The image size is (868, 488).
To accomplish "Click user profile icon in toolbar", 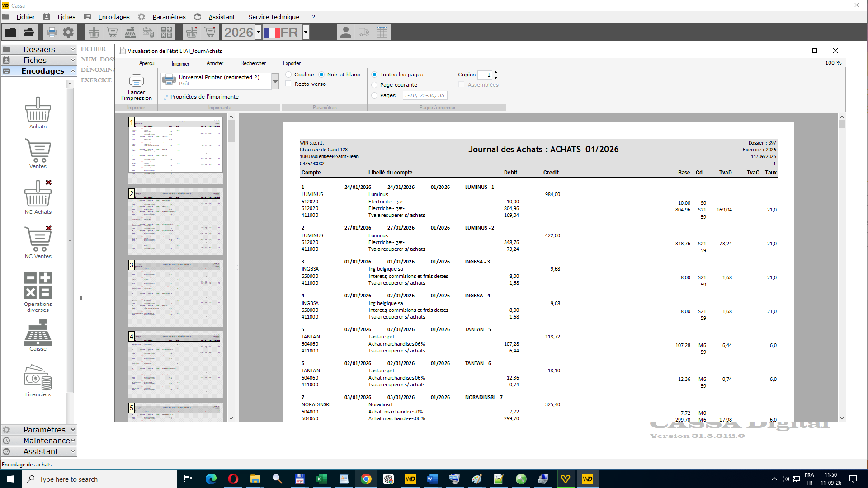I will (x=346, y=32).
